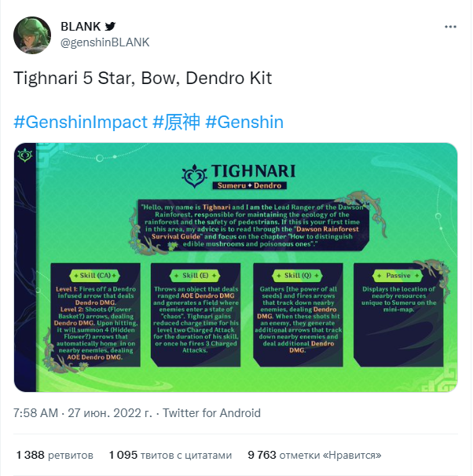Open the BLANK profile avatar
Viewport: 473px width, 476px height.
(32, 35)
